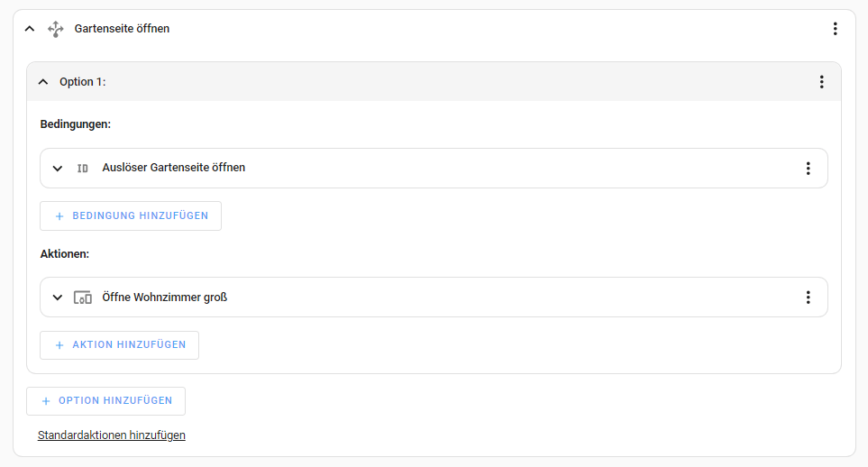Expand the Öffne Wohnzimmer groß action
This screenshot has height=467, width=868.
[x=58, y=298]
